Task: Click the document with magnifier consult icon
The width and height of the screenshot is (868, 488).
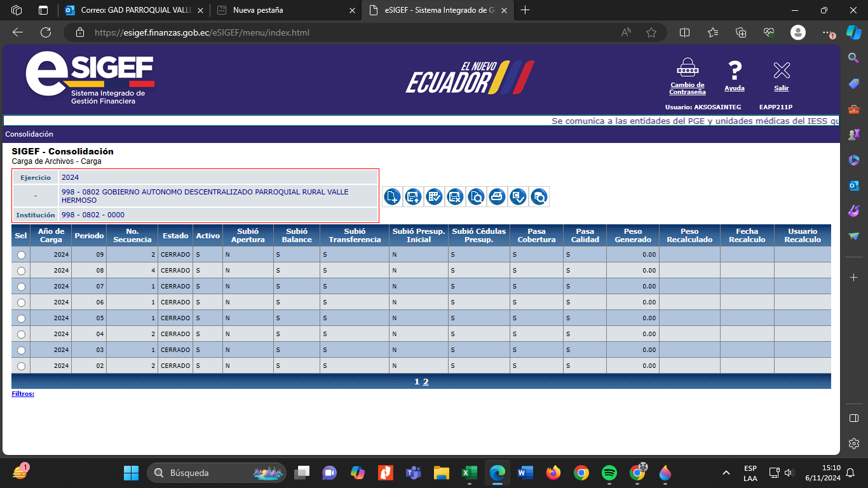Action: click(x=476, y=197)
